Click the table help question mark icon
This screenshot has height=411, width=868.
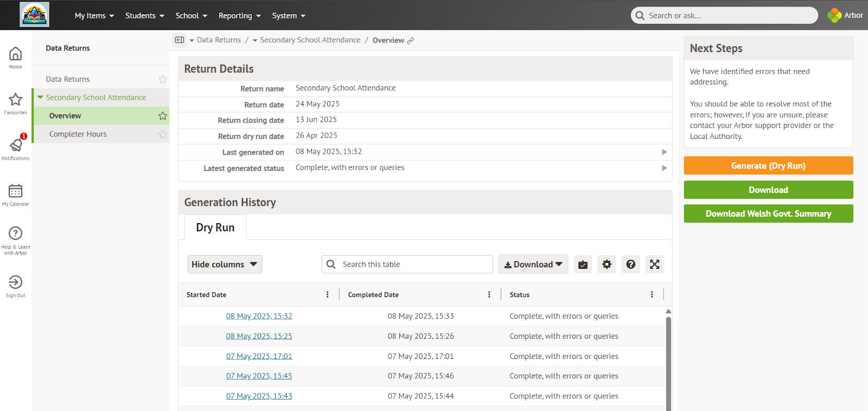tap(630, 264)
